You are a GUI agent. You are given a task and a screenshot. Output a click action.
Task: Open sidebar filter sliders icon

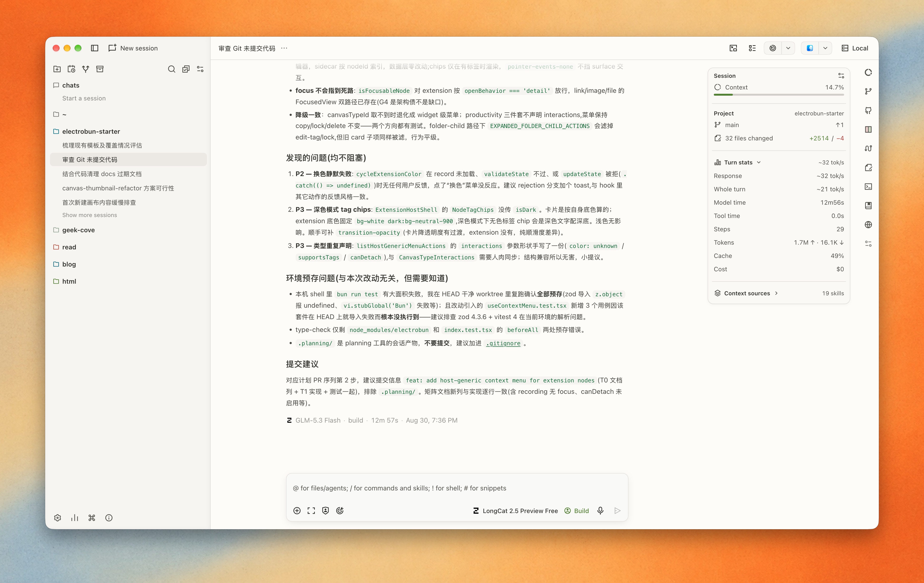click(200, 69)
